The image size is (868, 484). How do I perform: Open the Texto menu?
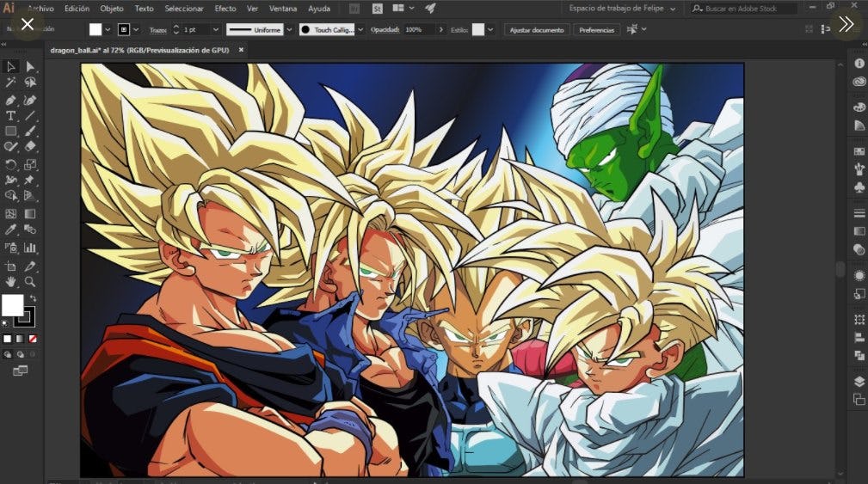[144, 9]
